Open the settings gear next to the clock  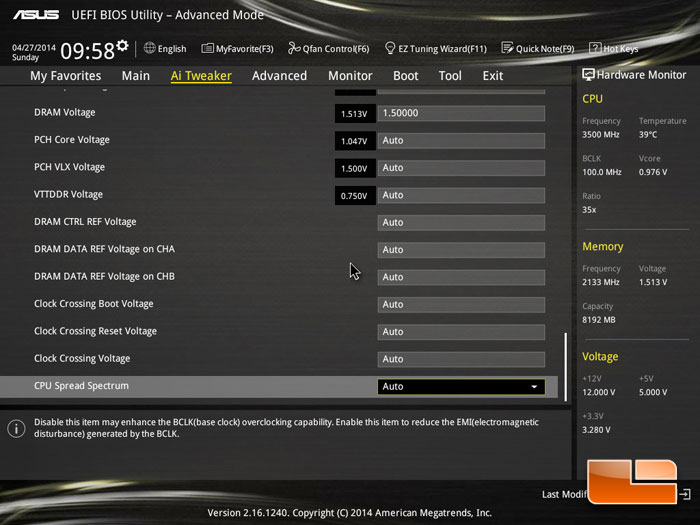(122, 45)
